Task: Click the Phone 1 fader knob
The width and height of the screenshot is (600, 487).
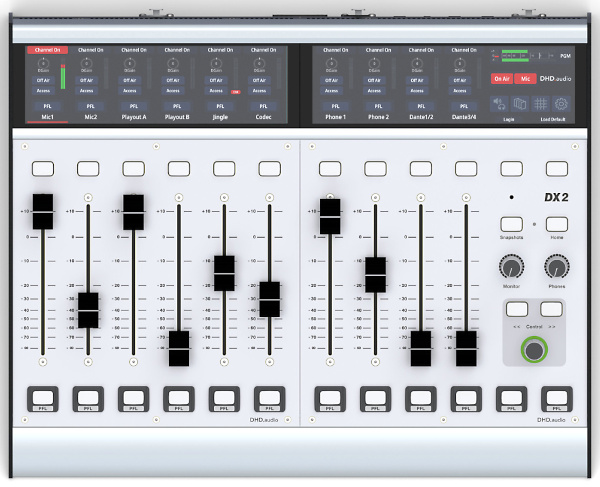Action: click(x=330, y=217)
